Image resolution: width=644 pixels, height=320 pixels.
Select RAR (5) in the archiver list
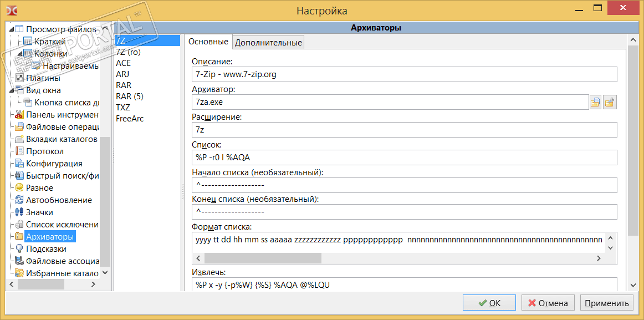[x=147, y=96]
